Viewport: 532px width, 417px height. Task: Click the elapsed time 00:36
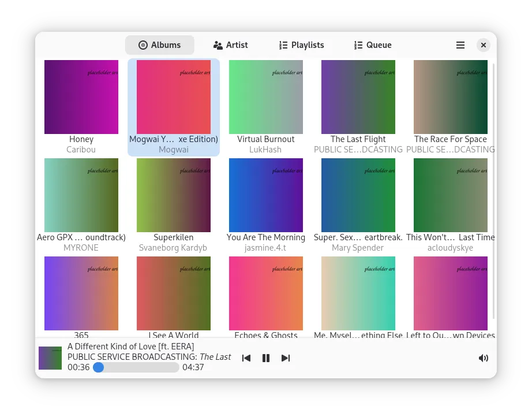coord(78,367)
